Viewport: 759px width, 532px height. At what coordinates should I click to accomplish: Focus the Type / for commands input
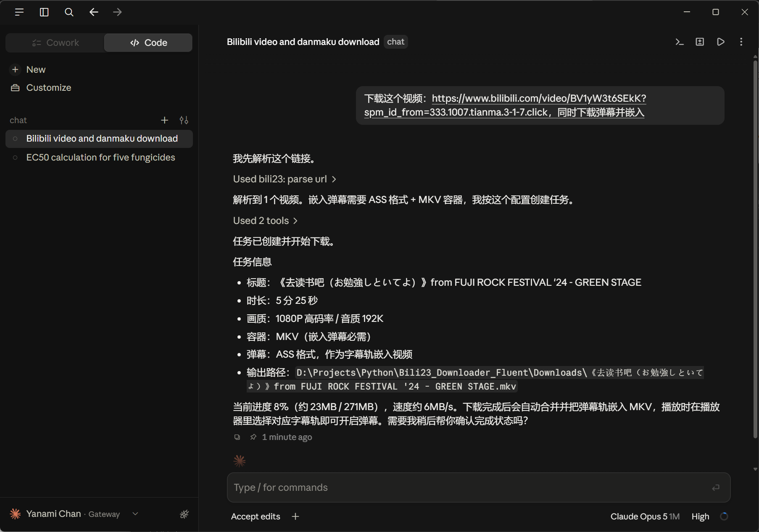[479, 487]
